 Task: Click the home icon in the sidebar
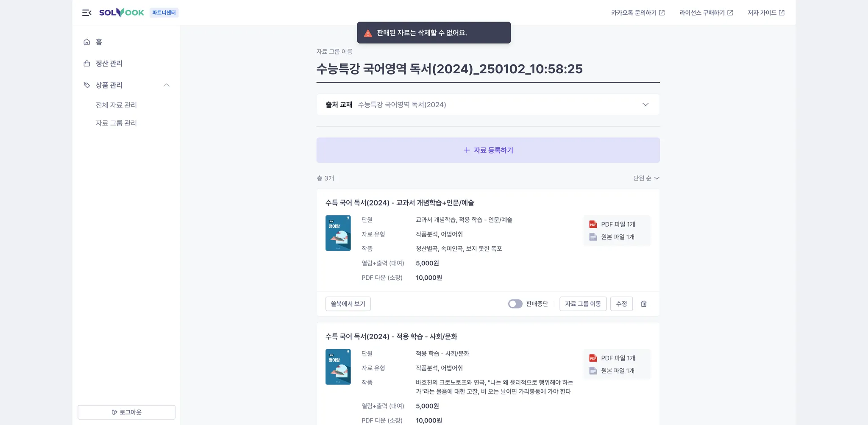86,42
